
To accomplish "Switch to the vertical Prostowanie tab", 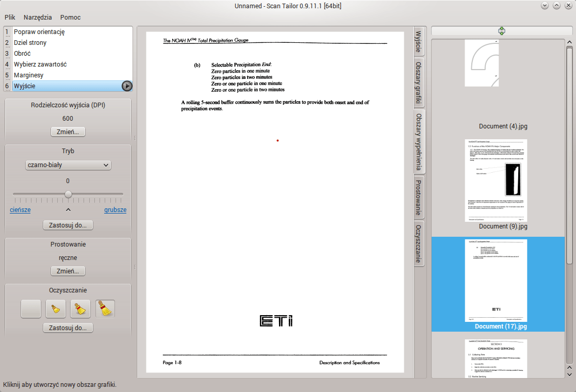I will click(419, 198).
